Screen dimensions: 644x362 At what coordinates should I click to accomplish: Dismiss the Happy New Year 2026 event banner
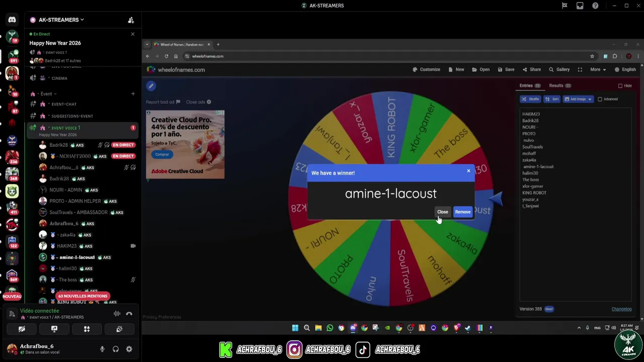pos(133,34)
